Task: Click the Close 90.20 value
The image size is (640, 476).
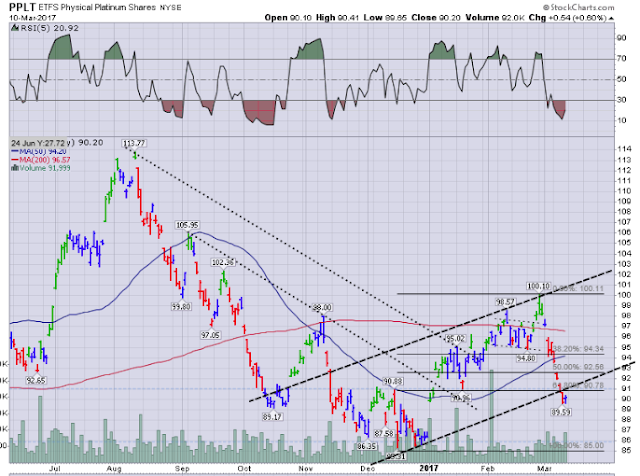Action: tap(436, 18)
